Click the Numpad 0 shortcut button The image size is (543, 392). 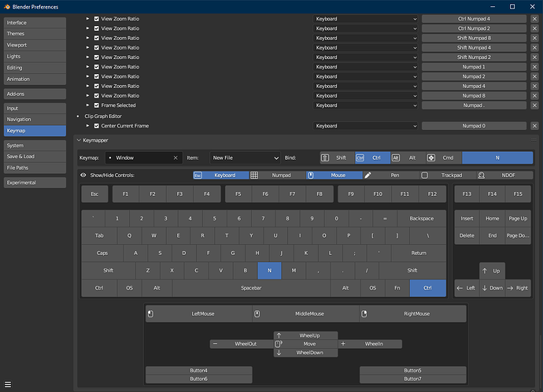point(474,126)
